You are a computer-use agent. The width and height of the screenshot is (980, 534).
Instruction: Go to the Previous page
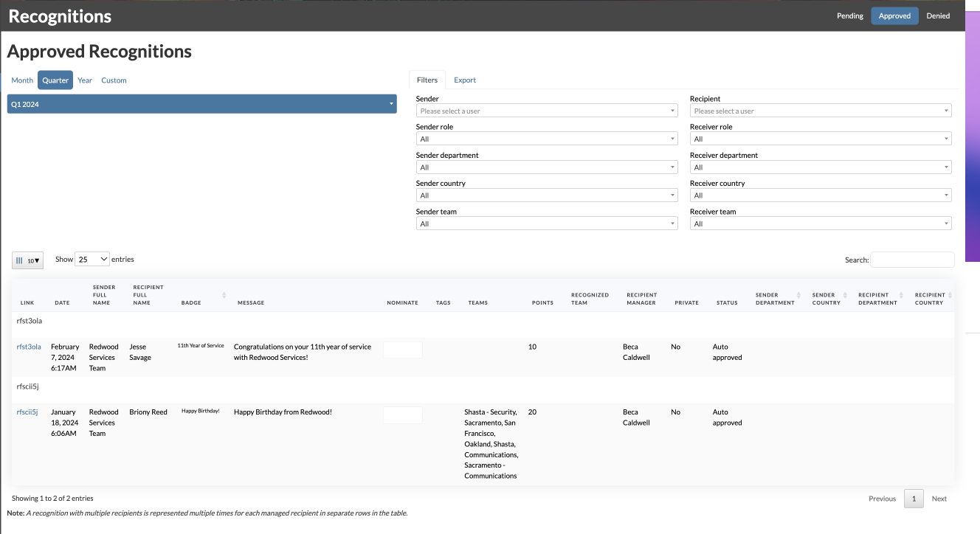tap(882, 499)
